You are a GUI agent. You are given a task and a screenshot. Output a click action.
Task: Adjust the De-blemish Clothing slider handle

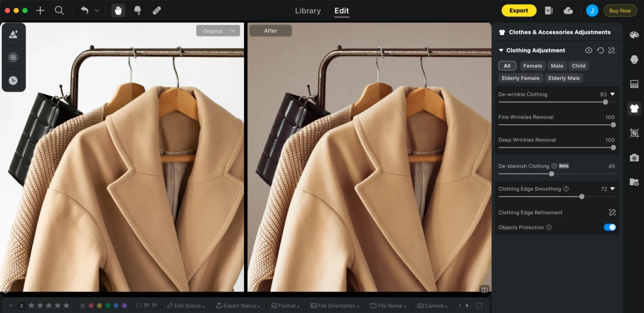[x=551, y=174]
